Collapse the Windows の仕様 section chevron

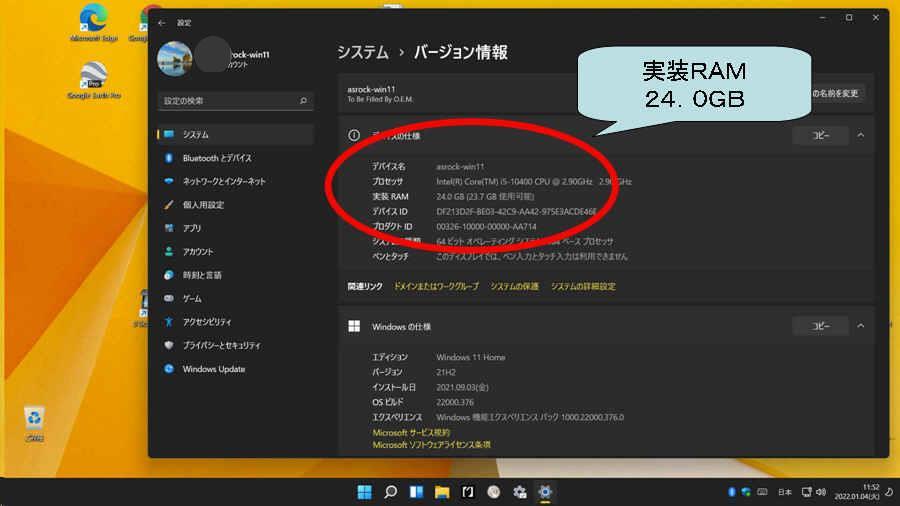860,326
